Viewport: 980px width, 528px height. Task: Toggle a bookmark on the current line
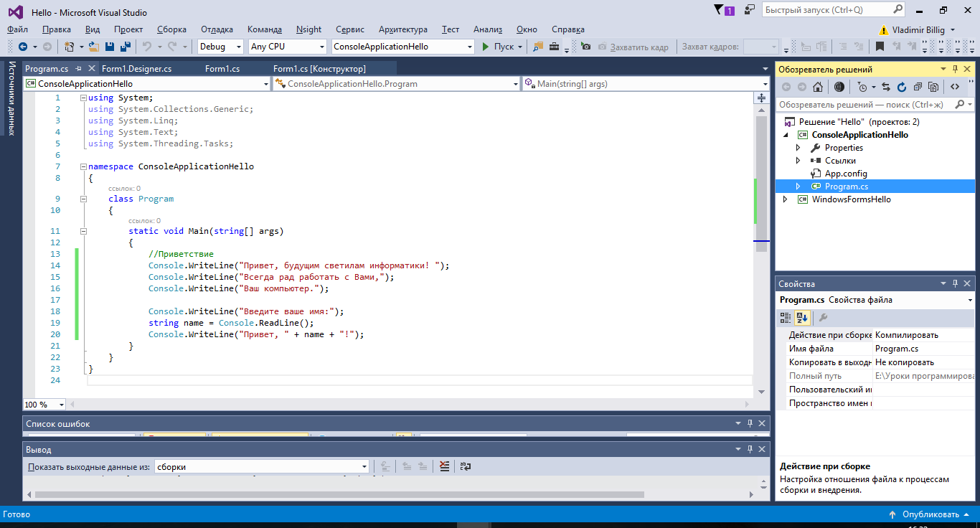tap(880, 47)
